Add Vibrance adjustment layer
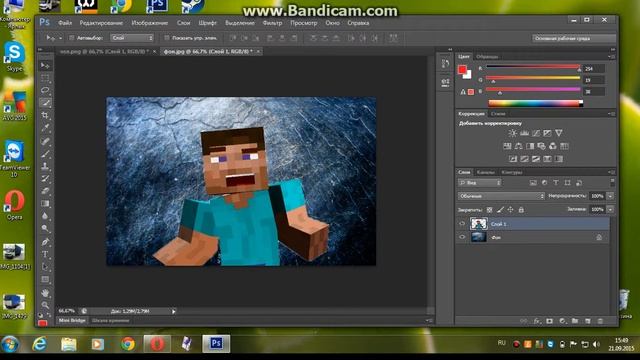This screenshot has width=640, height=360. click(x=558, y=133)
